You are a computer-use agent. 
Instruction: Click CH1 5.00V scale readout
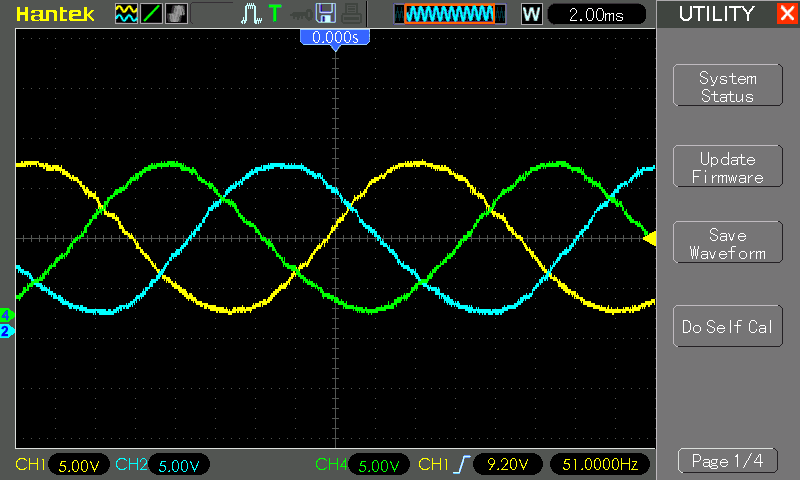pos(79,465)
